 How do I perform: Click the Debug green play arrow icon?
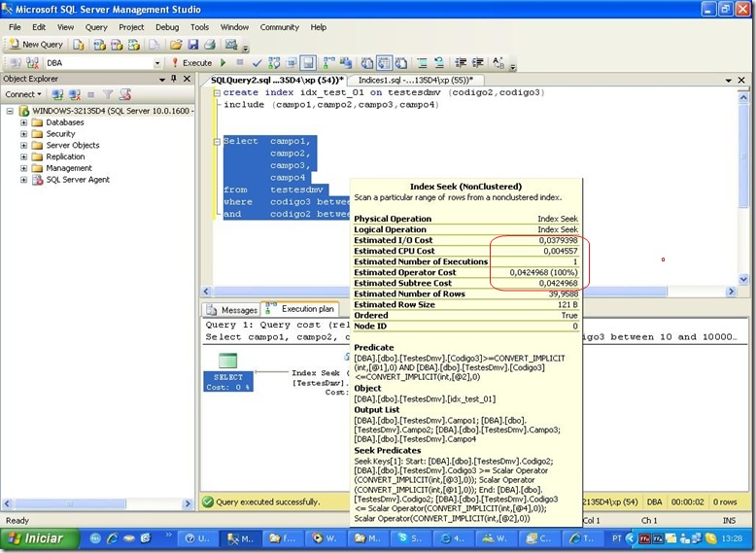(x=224, y=63)
